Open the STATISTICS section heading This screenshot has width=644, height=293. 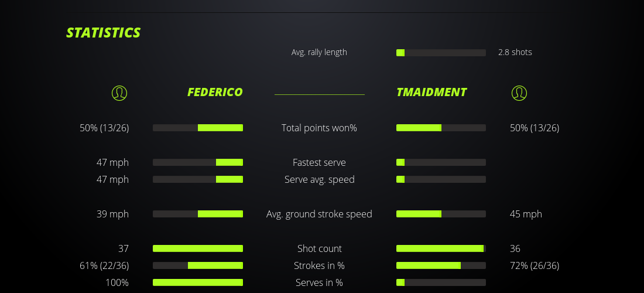(104, 33)
